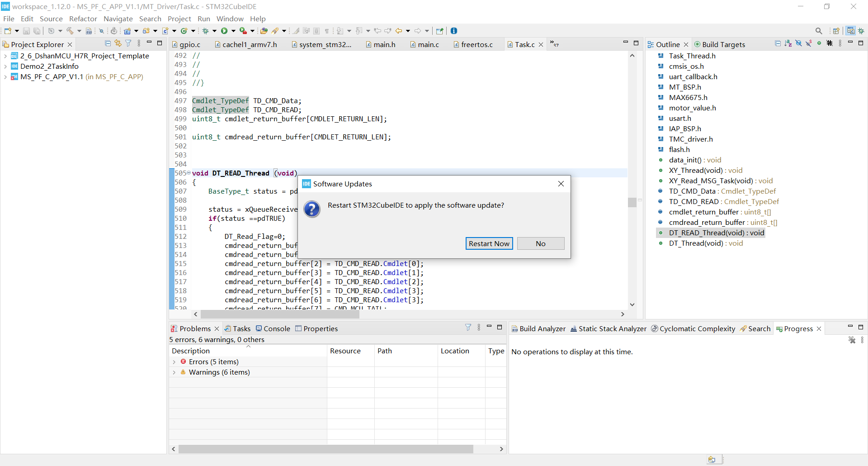Click the Open Element folder icon in toolbar
Image resolution: width=868 pixels, height=466 pixels.
point(264,31)
